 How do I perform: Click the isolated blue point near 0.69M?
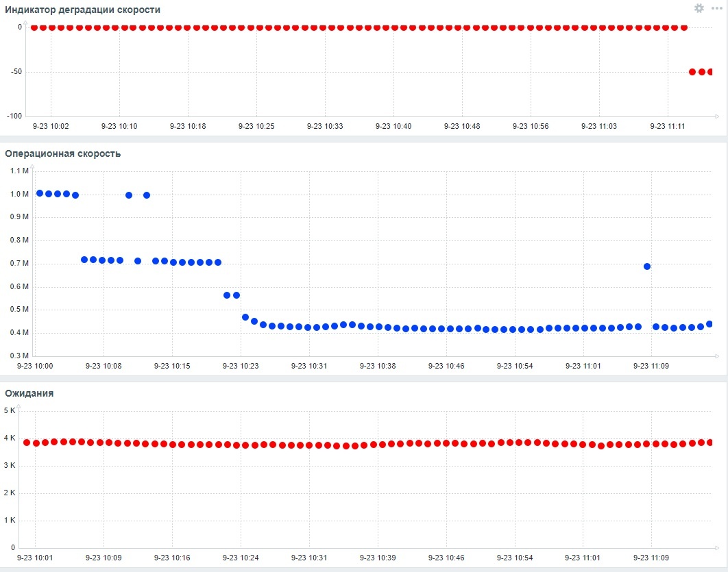coord(646,266)
